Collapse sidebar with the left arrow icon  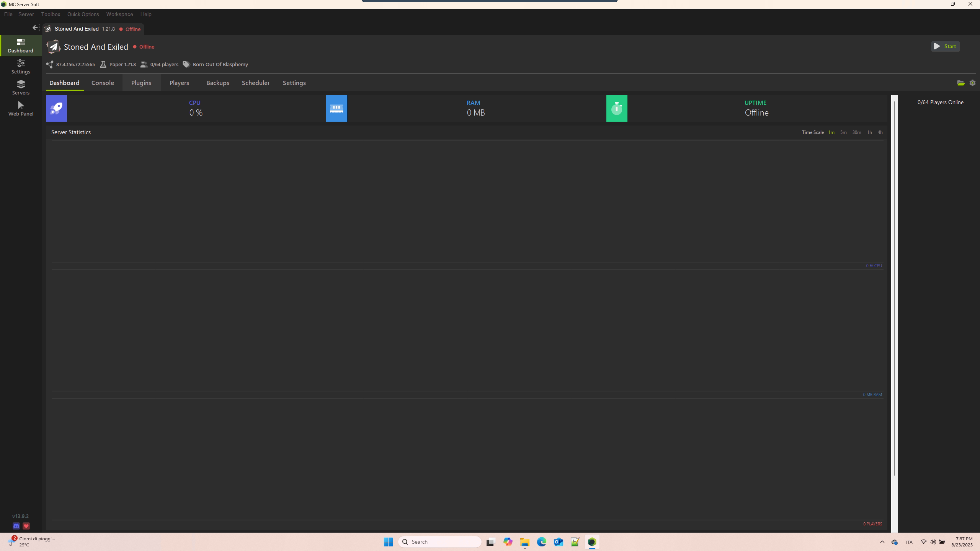click(x=35, y=28)
